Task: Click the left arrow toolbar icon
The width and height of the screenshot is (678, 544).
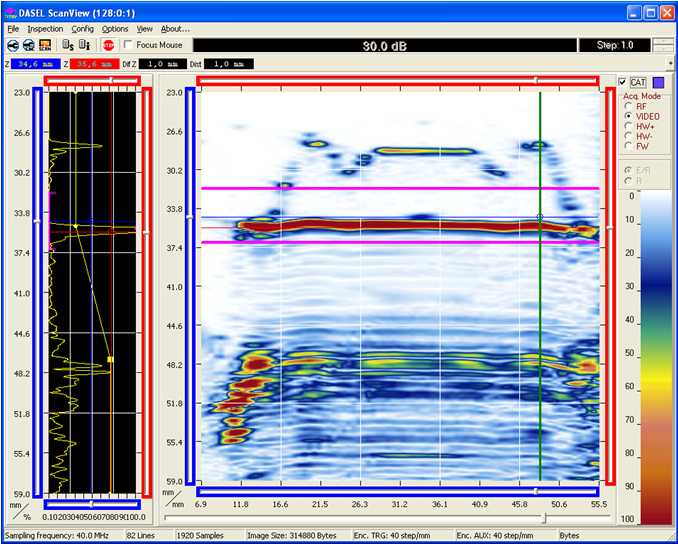Action: 12,45
